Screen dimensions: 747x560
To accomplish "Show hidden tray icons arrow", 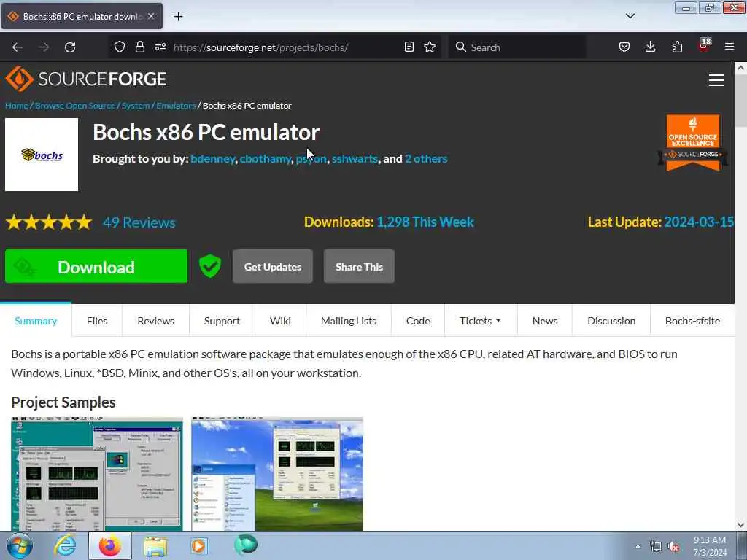I will (x=638, y=546).
